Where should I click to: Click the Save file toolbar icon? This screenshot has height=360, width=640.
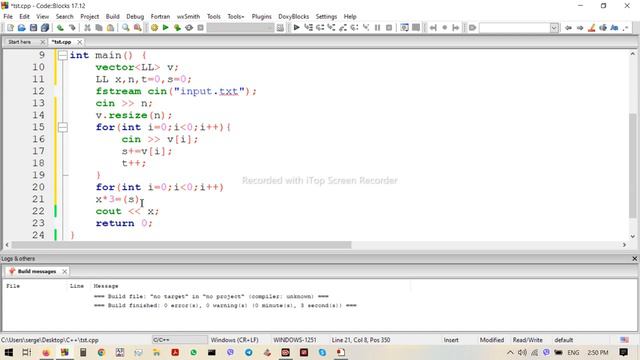tap(33, 28)
